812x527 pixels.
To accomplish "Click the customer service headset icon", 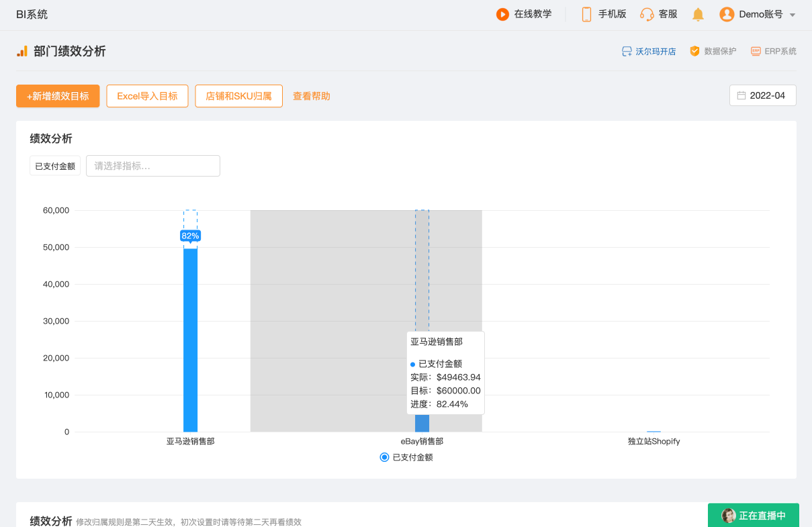I will 647,14.
